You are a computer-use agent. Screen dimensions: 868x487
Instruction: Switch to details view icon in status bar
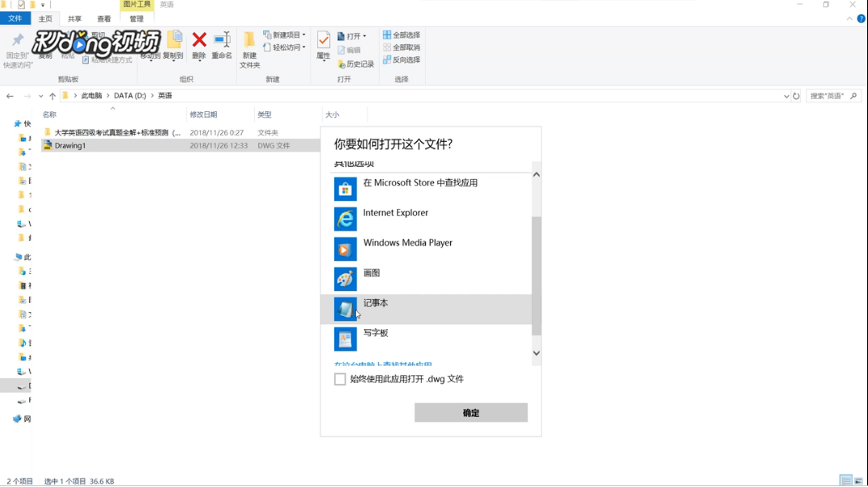click(x=846, y=481)
